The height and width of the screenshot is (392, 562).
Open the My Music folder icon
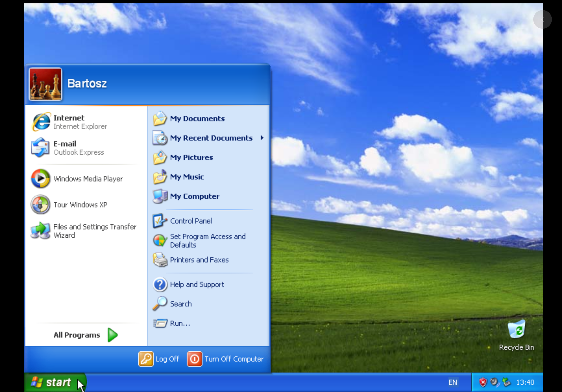click(x=160, y=177)
